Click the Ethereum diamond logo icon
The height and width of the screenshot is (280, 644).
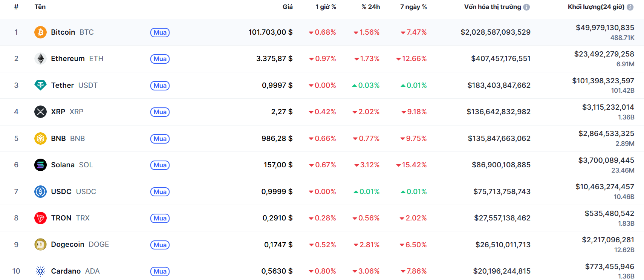[x=40, y=59]
